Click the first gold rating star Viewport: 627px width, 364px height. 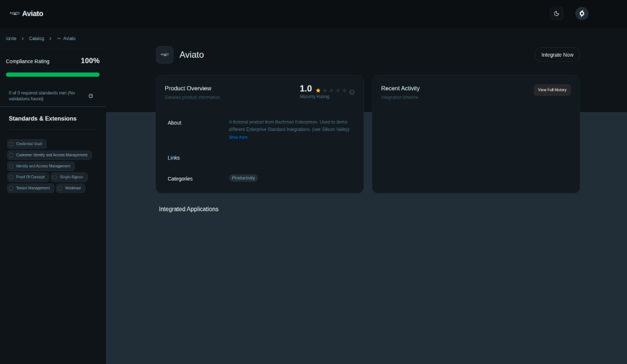[318, 91]
